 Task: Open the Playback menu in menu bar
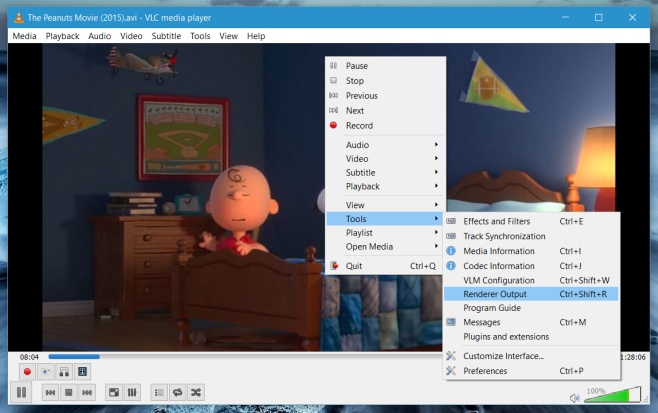pos(63,36)
